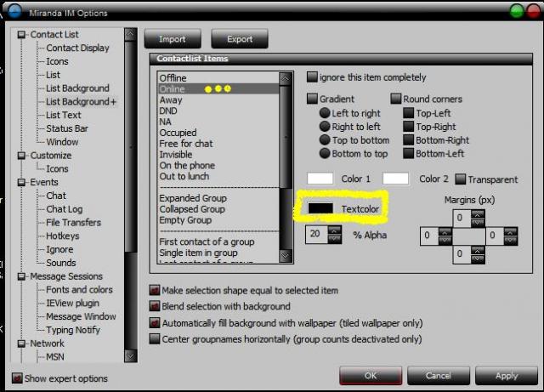Screen dimensions: 544x392
Task: Select 'Left to right' gradient radio
Action: click(325, 113)
